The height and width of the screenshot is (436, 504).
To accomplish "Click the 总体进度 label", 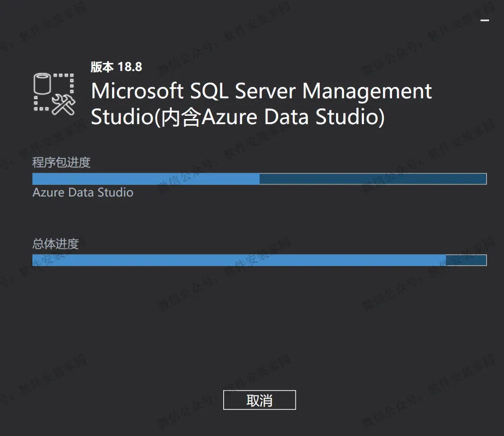I will [x=56, y=244].
